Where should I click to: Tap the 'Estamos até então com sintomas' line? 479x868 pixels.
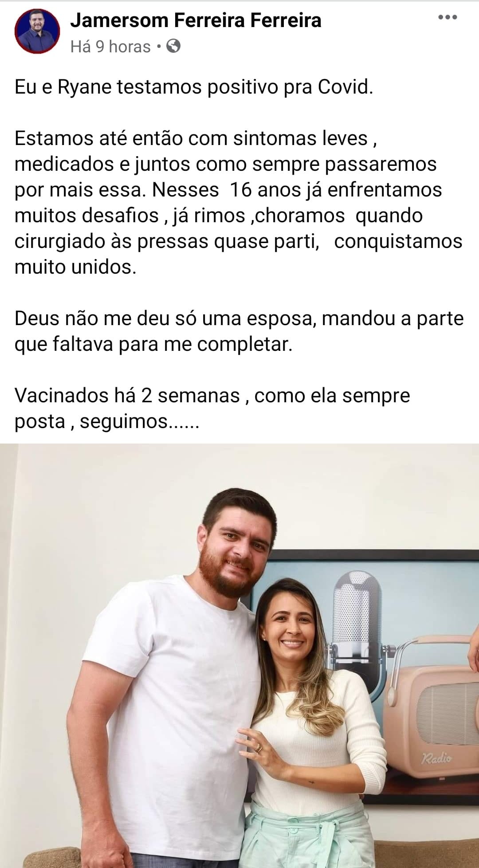coord(196,138)
